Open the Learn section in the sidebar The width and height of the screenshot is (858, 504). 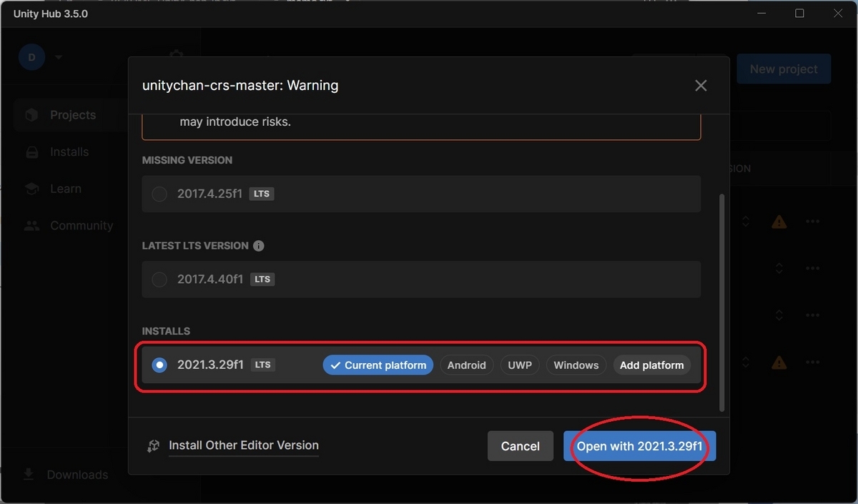66,189
